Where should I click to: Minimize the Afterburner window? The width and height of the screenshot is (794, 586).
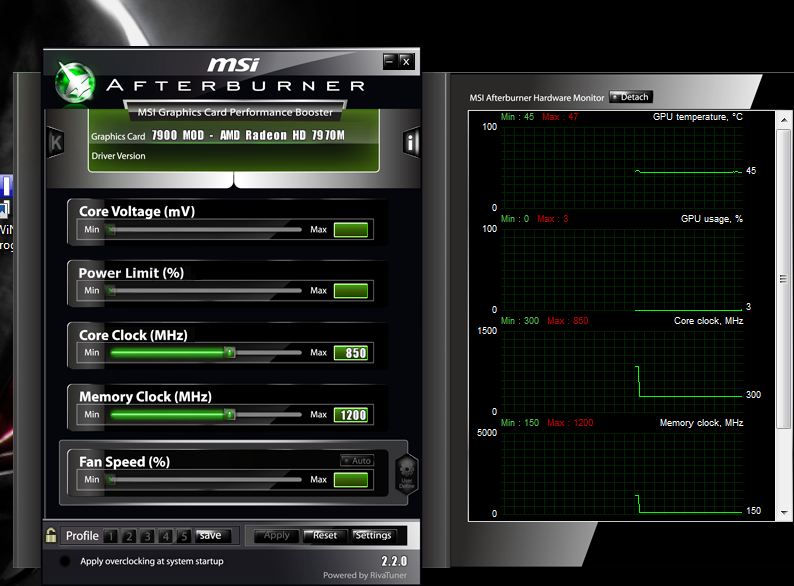[x=389, y=61]
